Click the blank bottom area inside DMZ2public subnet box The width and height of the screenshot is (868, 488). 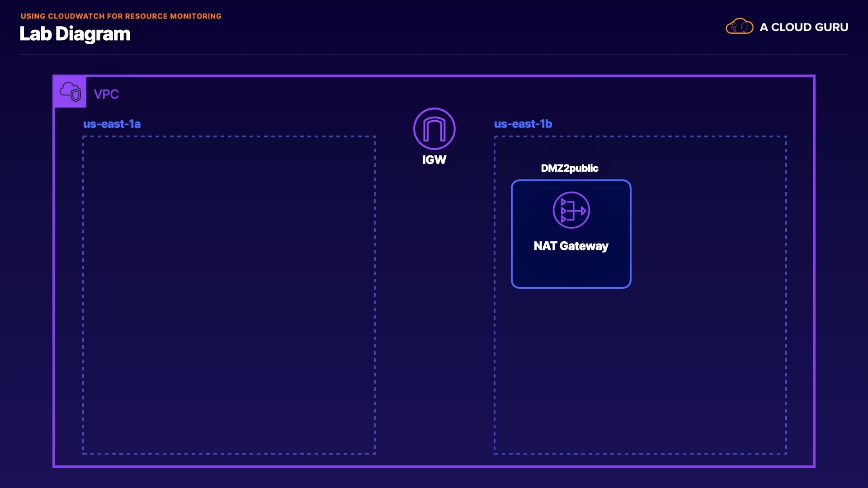click(x=571, y=271)
